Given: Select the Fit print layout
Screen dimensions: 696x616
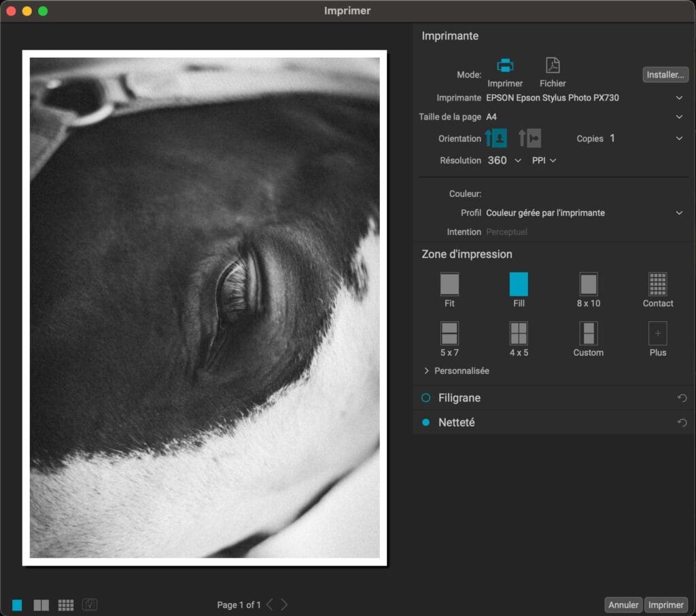Looking at the screenshot, I should pyautogui.click(x=449, y=285).
